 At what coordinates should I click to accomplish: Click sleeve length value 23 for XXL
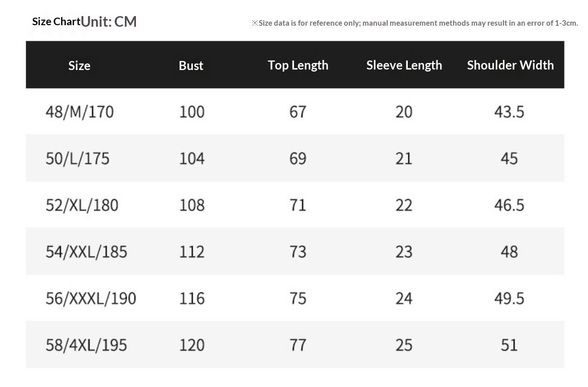click(404, 251)
